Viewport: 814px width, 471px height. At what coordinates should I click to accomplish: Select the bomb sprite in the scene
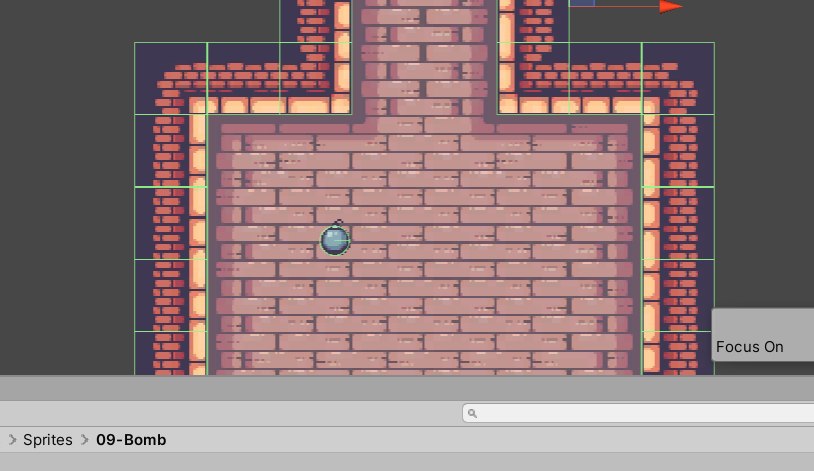[x=335, y=238]
